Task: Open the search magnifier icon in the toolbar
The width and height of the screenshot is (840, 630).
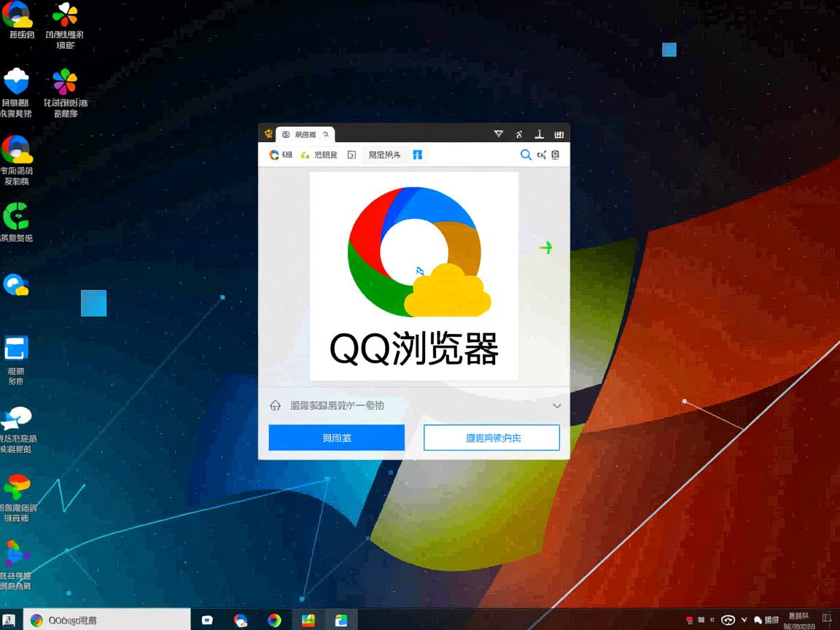Action: [526, 155]
